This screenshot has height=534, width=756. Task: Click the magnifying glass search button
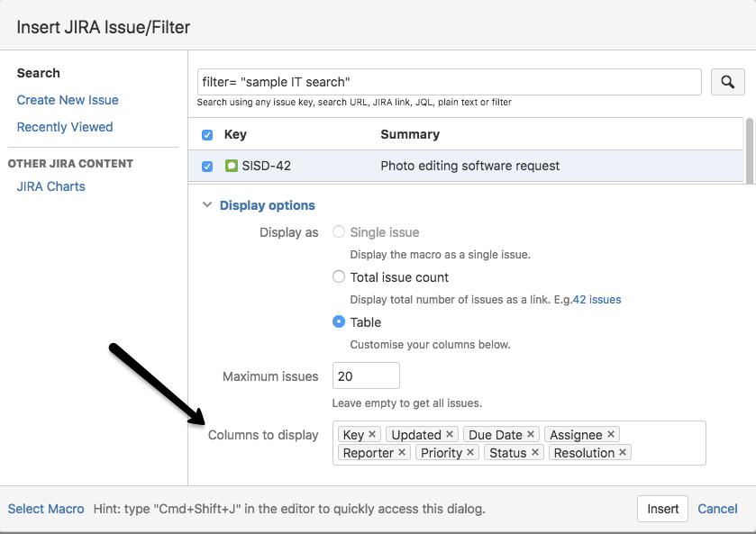click(x=727, y=82)
